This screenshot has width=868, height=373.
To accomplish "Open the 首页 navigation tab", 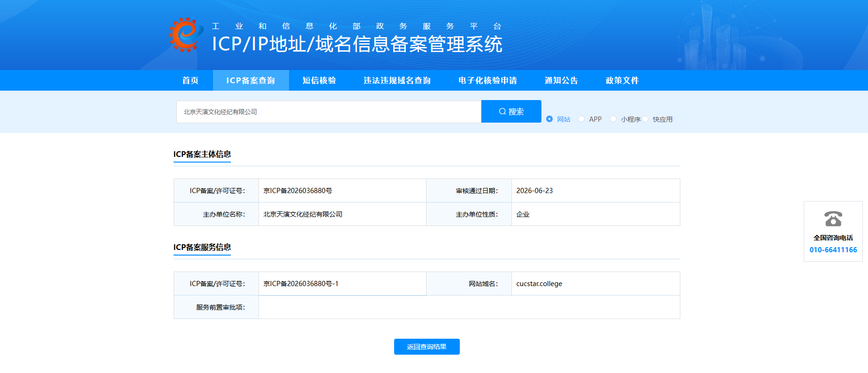I will click(x=190, y=80).
